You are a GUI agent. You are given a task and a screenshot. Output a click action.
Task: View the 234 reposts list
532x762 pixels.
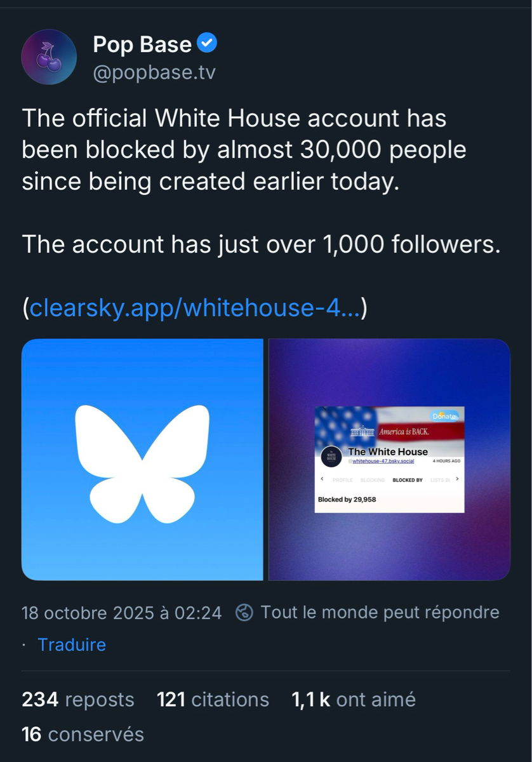tap(78, 699)
